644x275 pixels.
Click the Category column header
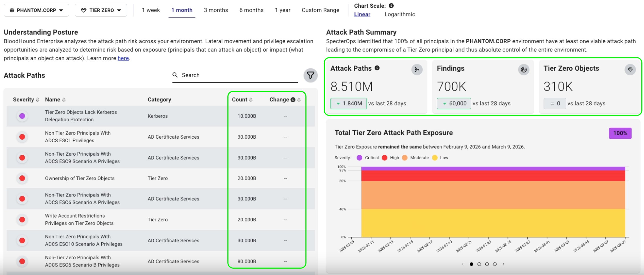(x=159, y=100)
